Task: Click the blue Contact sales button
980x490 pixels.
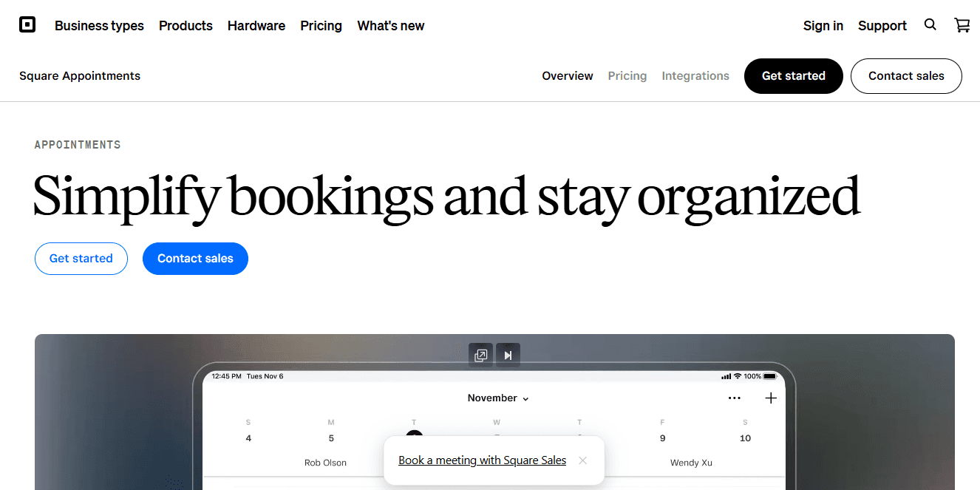Action: 195,259
